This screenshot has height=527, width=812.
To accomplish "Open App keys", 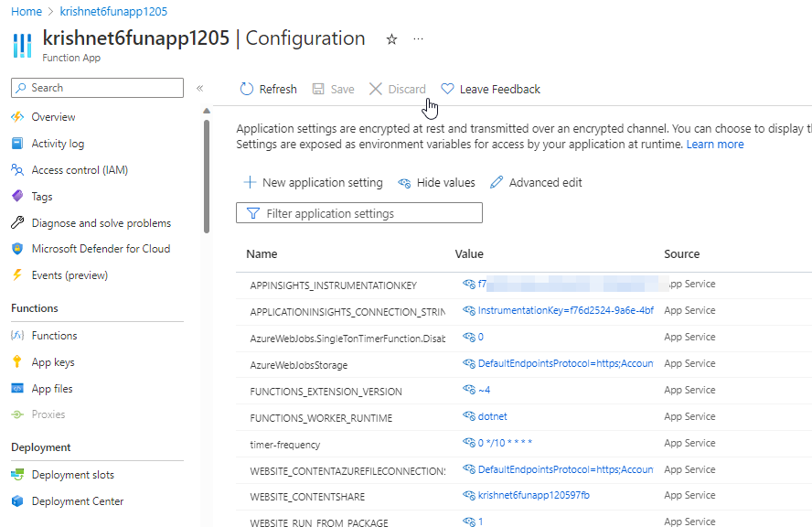I will (53, 362).
